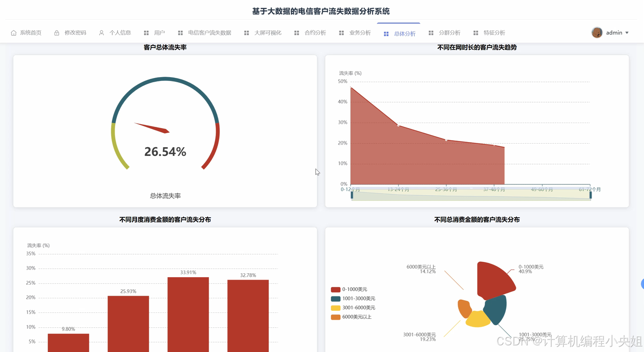Toggle 6000美元以上 legend item
This screenshot has height=352, width=644.
(x=351, y=317)
